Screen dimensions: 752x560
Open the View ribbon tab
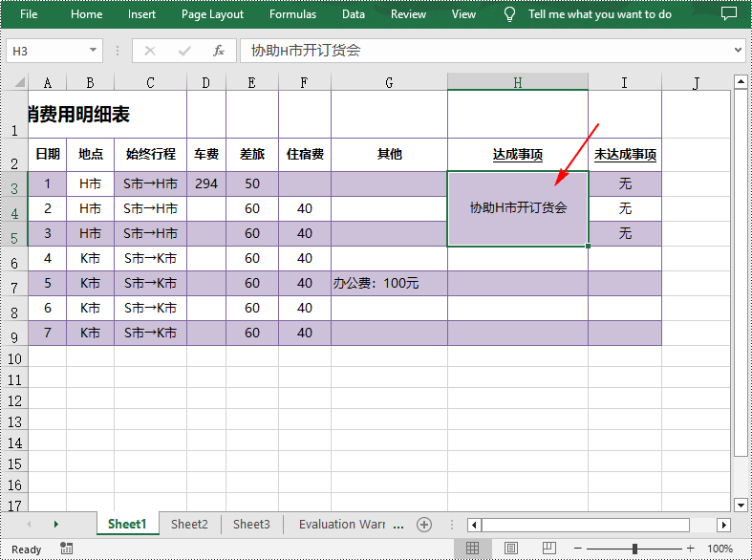point(463,14)
